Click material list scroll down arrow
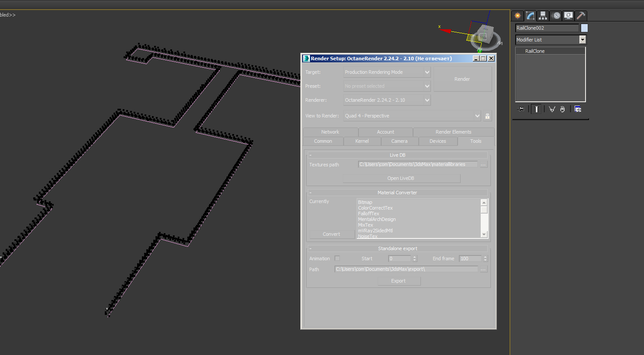The width and height of the screenshot is (644, 355). (x=484, y=234)
